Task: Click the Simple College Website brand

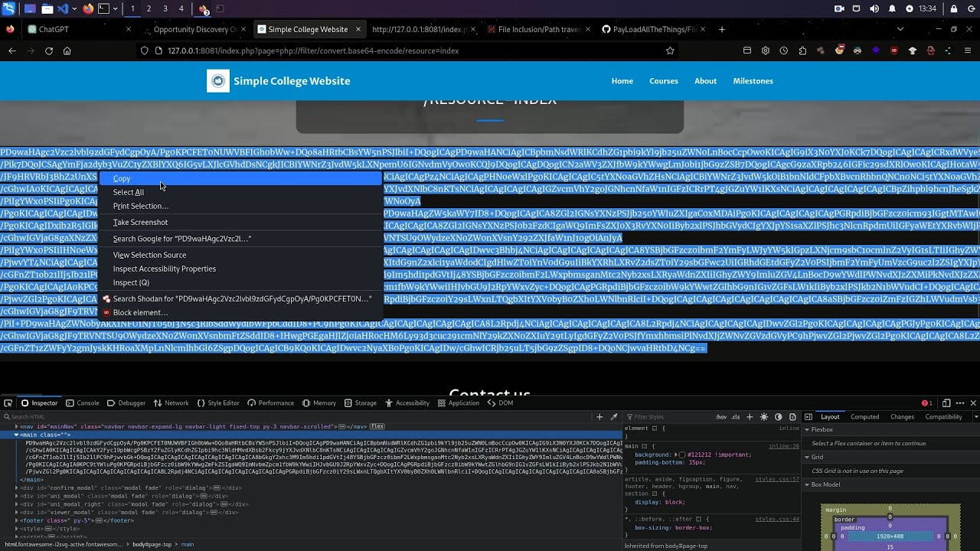Action: click(x=279, y=81)
